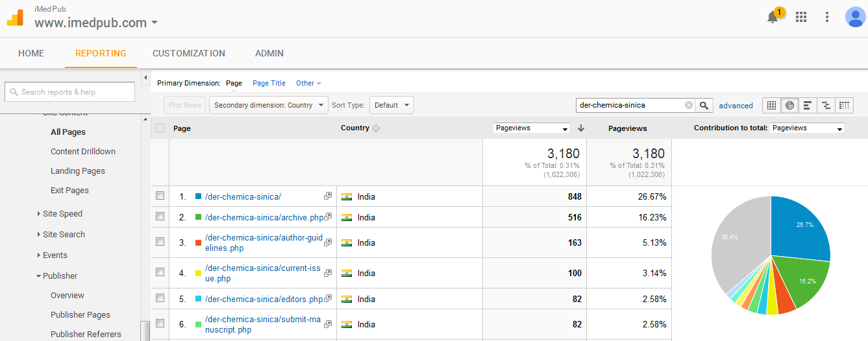Viewport: 868px width, 341px height.
Task: Check the box for author-guidelines.php row
Action: tap(160, 241)
